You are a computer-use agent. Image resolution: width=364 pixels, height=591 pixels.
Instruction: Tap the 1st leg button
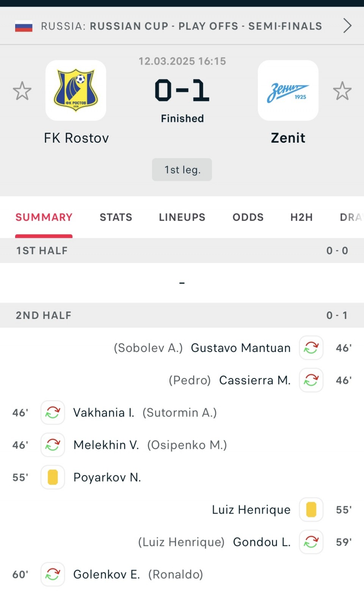pos(182,170)
